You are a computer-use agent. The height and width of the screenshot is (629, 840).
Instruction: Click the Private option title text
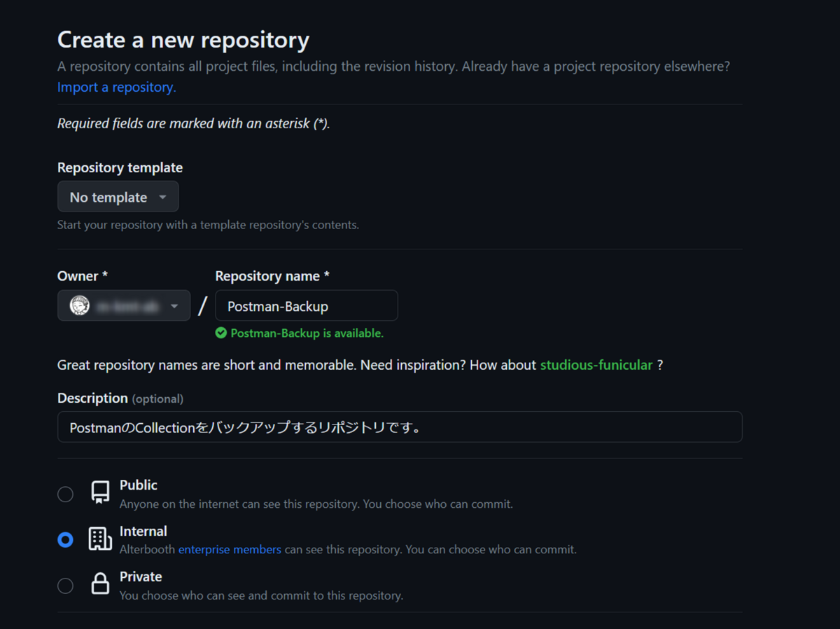[141, 576]
